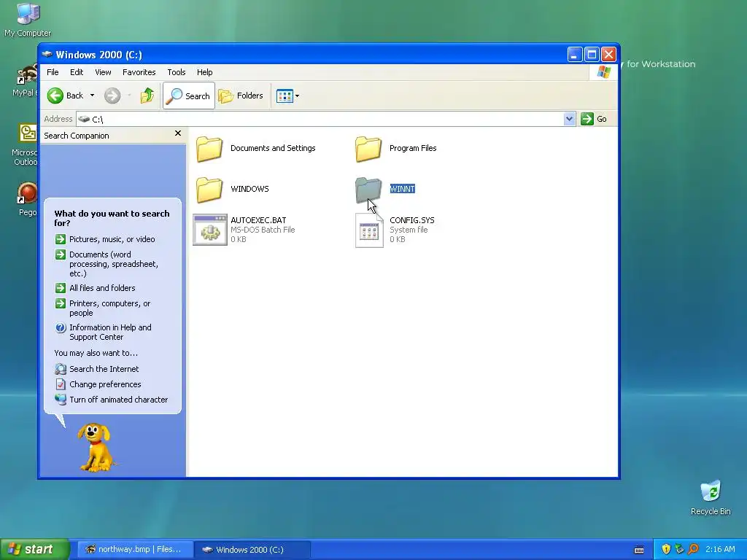Select the Program Files folder icon
The width and height of the screenshot is (747, 560).
(368, 148)
